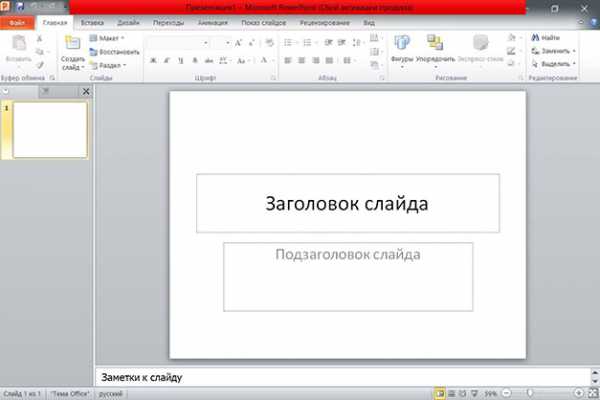
Task: Open the help question mark icon
Action: point(592,21)
